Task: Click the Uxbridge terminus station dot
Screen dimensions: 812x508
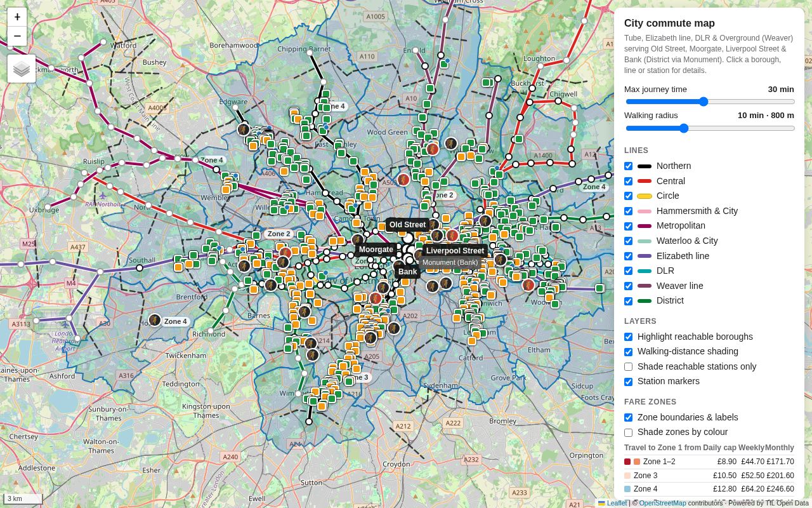Action: coord(48,208)
